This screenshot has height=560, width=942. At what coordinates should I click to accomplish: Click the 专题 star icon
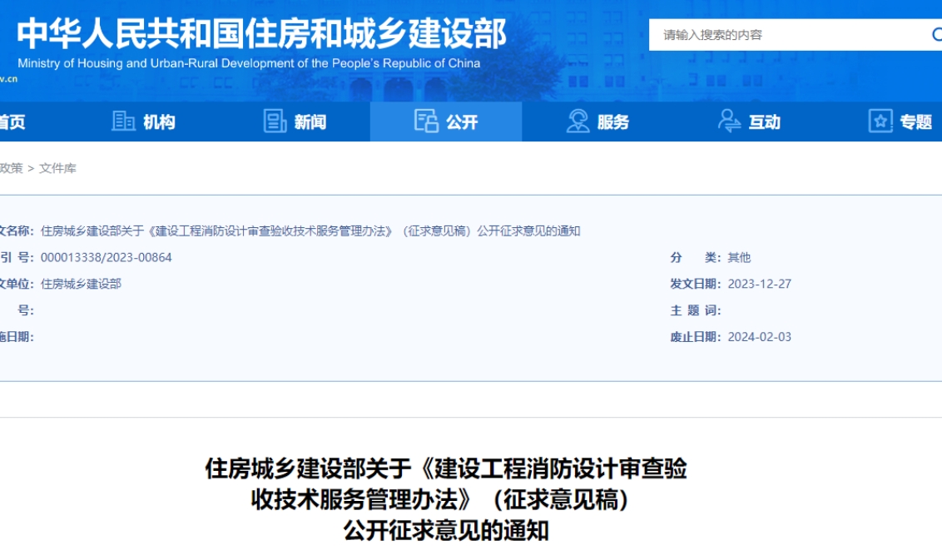click(880, 121)
